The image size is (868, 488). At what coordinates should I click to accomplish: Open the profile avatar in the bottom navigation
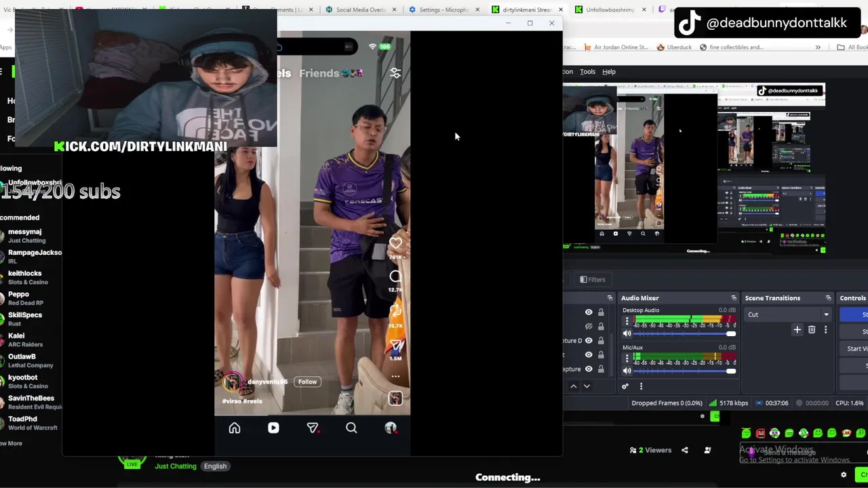391,428
